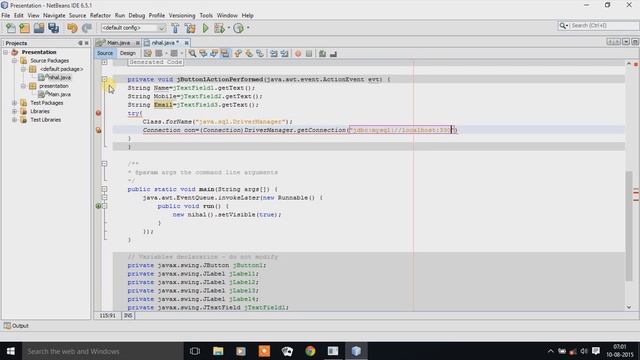
Task: Open the Versioning menu
Action: (x=182, y=16)
